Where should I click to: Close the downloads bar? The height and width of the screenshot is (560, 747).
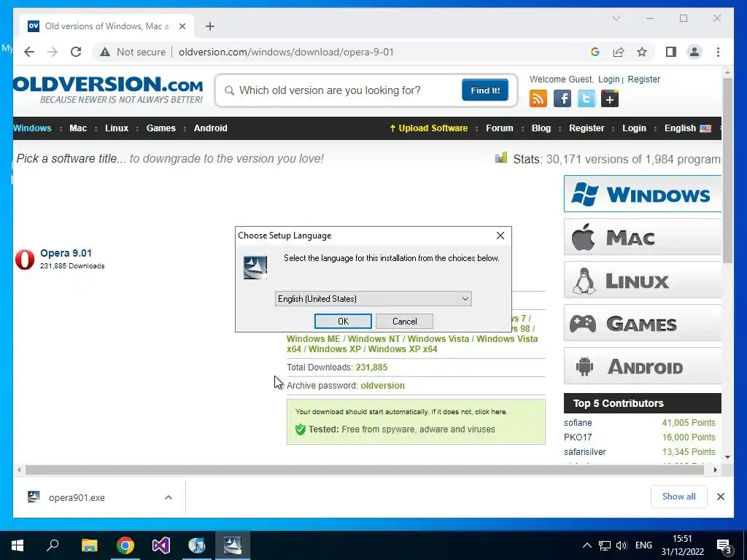click(x=720, y=497)
